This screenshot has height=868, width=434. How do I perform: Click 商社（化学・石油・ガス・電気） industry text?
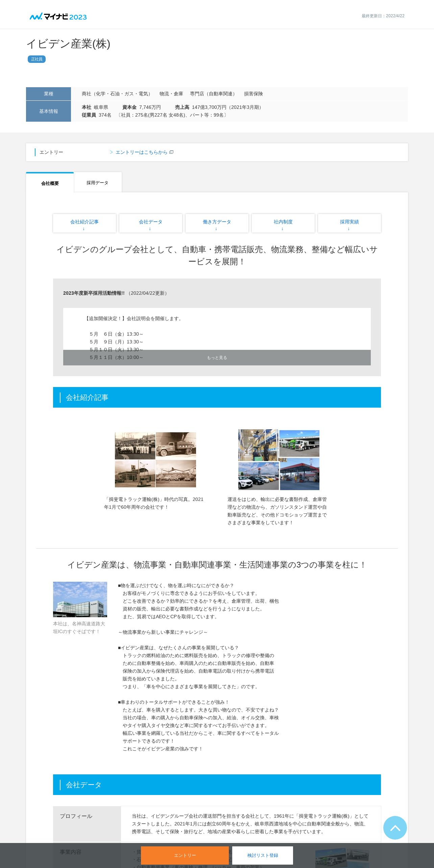coord(117,94)
